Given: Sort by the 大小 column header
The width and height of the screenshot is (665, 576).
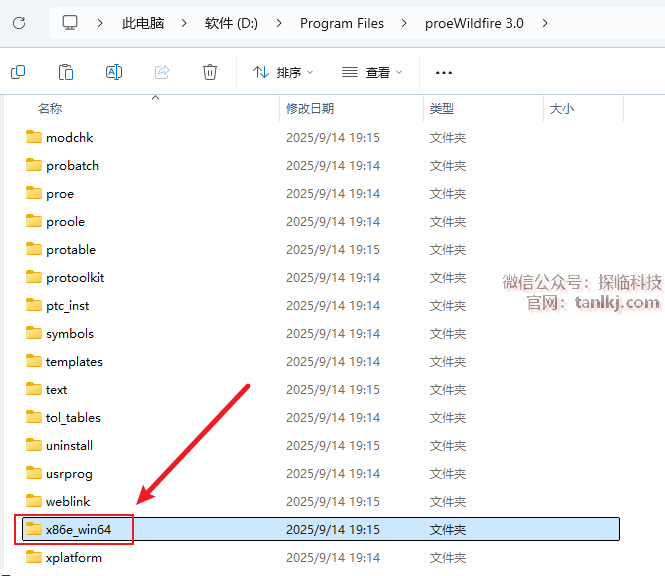Looking at the screenshot, I should tap(562, 109).
